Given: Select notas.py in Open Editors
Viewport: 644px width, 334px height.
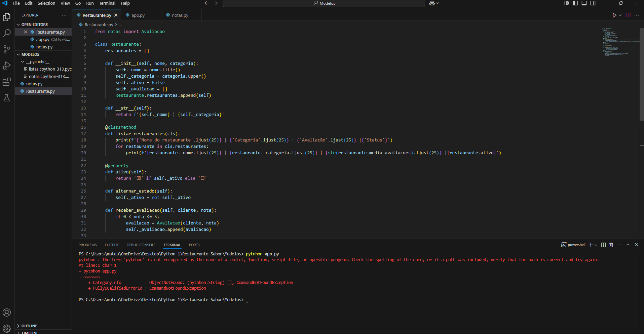Looking at the screenshot, I should (x=43, y=47).
